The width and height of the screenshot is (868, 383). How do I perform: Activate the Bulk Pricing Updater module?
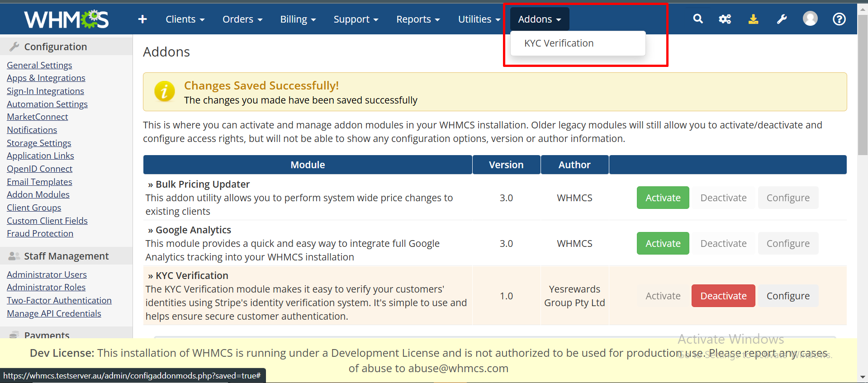pos(663,198)
